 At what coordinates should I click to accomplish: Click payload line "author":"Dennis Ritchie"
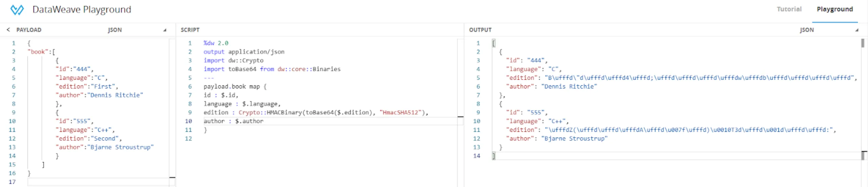coord(99,95)
